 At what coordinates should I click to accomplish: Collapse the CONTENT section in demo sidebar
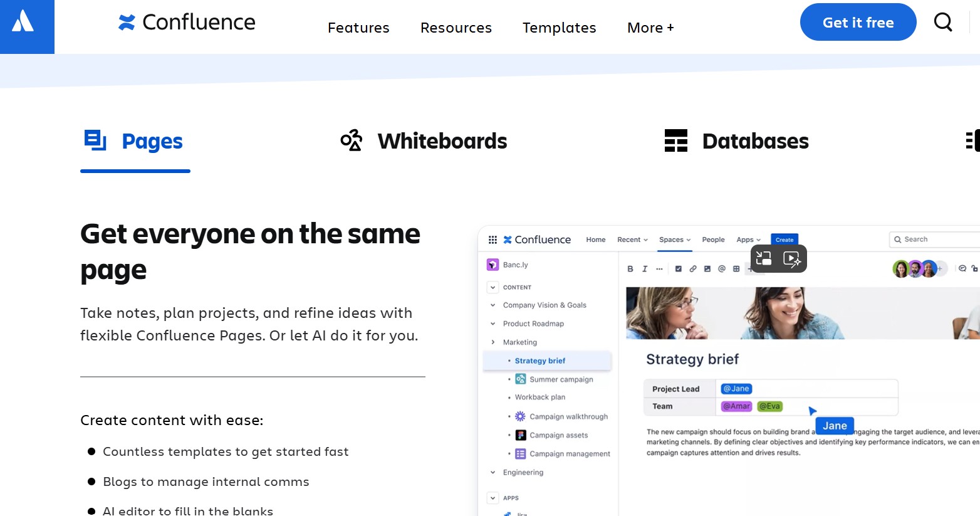point(493,287)
